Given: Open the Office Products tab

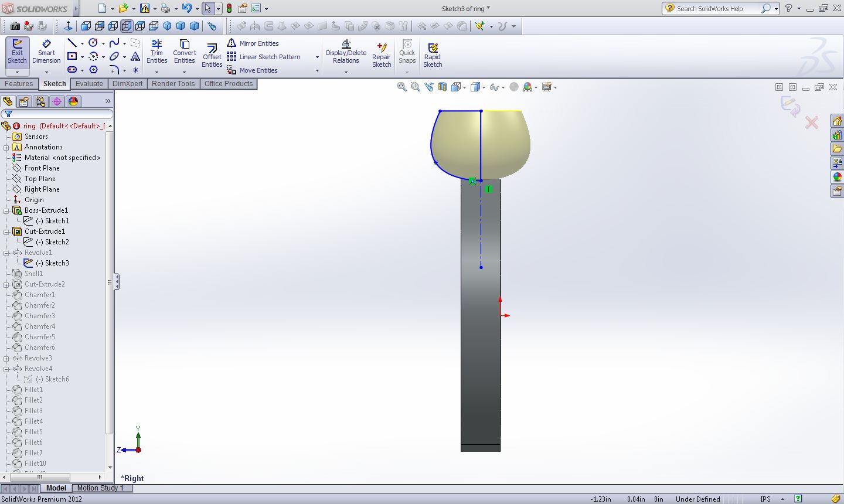Looking at the screenshot, I should 229,84.
